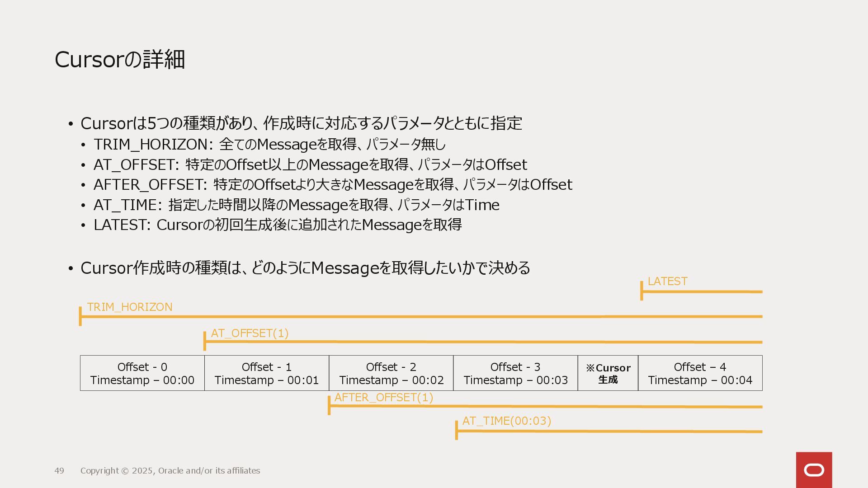
Task: Click the red Oracle logo icon
Action: click(x=814, y=470)
